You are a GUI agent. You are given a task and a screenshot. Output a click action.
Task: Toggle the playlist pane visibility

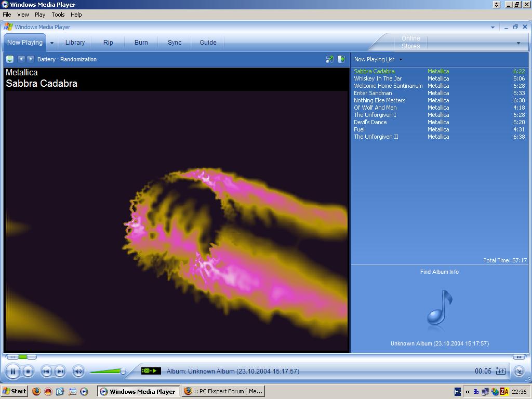[341, 59]
